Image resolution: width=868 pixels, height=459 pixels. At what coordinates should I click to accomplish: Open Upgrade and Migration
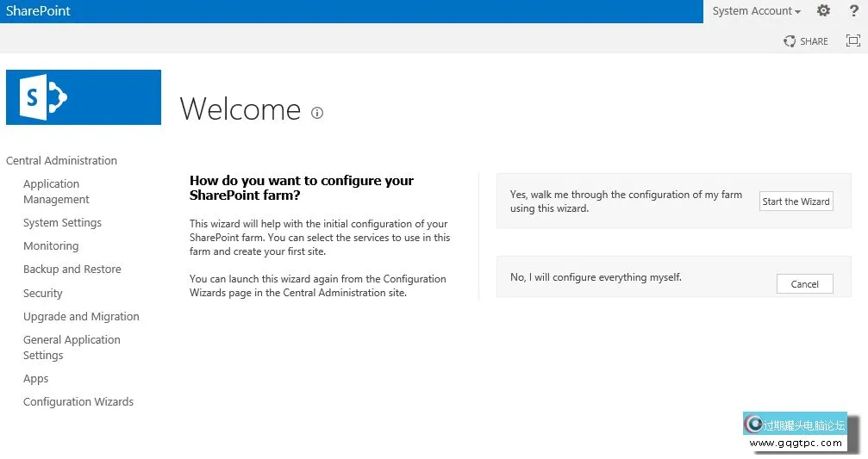click(x=81, y=316)
